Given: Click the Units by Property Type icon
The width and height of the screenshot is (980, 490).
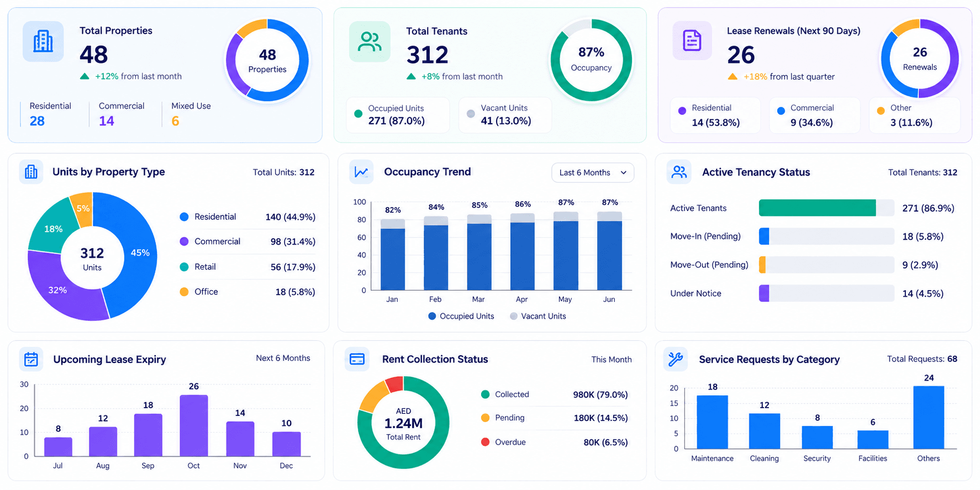Looking at the screenshot, I should tap(31, 172).
